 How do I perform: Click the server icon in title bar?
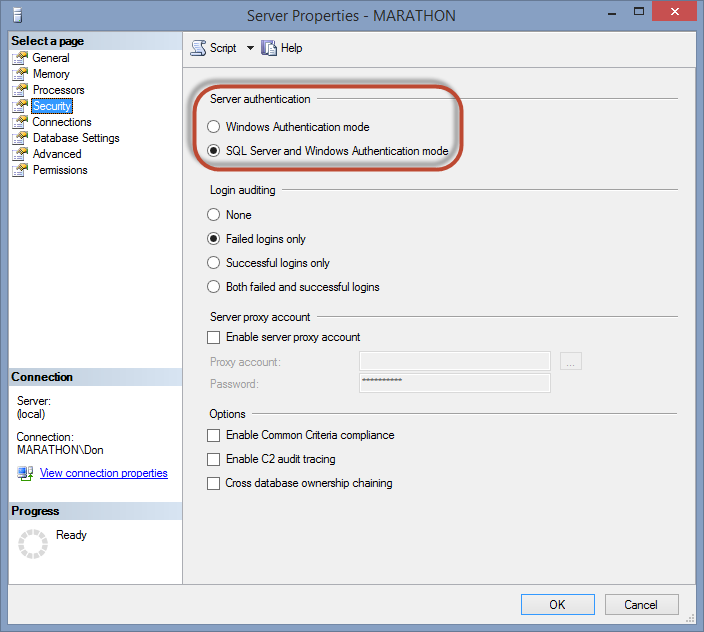18,15
